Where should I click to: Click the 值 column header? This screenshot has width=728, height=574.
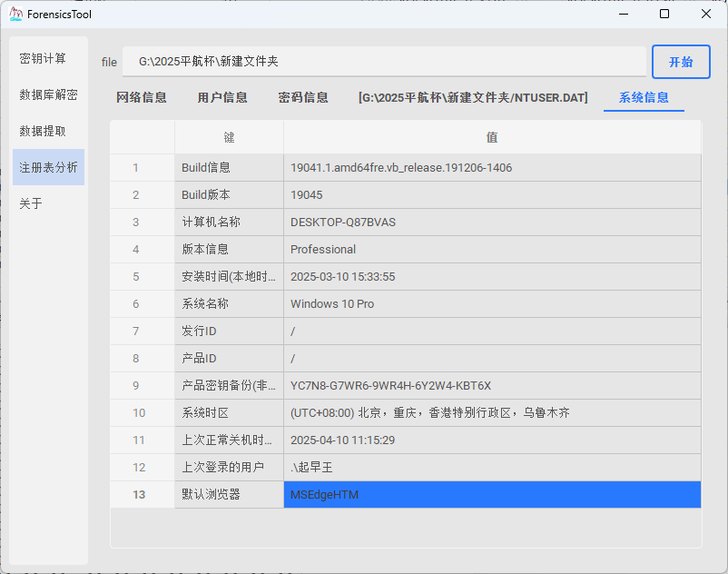click(x=492, y=137)
